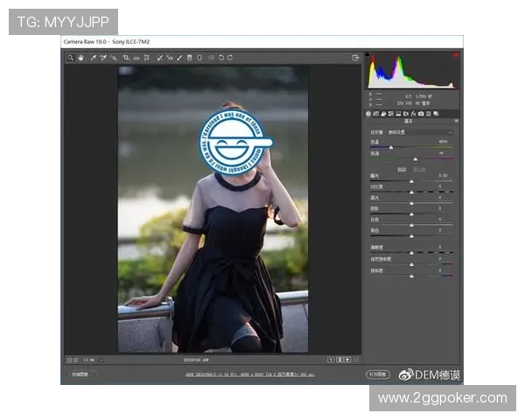Select the Hand tool

pyautogui.click(x=80, y=58)
